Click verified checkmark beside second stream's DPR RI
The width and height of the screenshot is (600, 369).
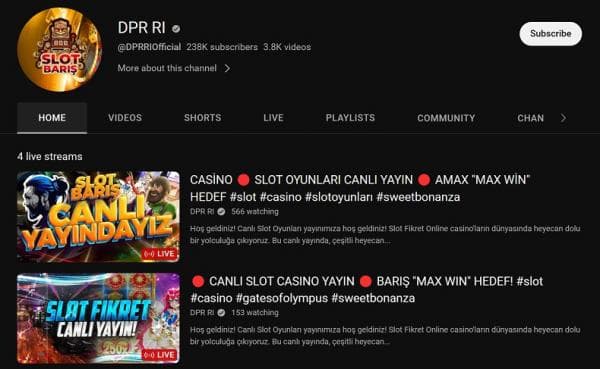coord(221,313)
